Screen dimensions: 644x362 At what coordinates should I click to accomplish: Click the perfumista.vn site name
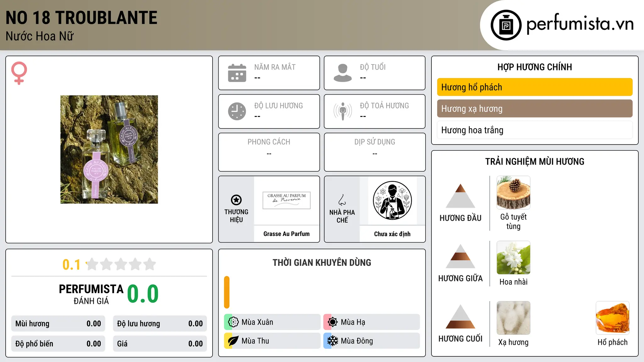pos(580,24)
